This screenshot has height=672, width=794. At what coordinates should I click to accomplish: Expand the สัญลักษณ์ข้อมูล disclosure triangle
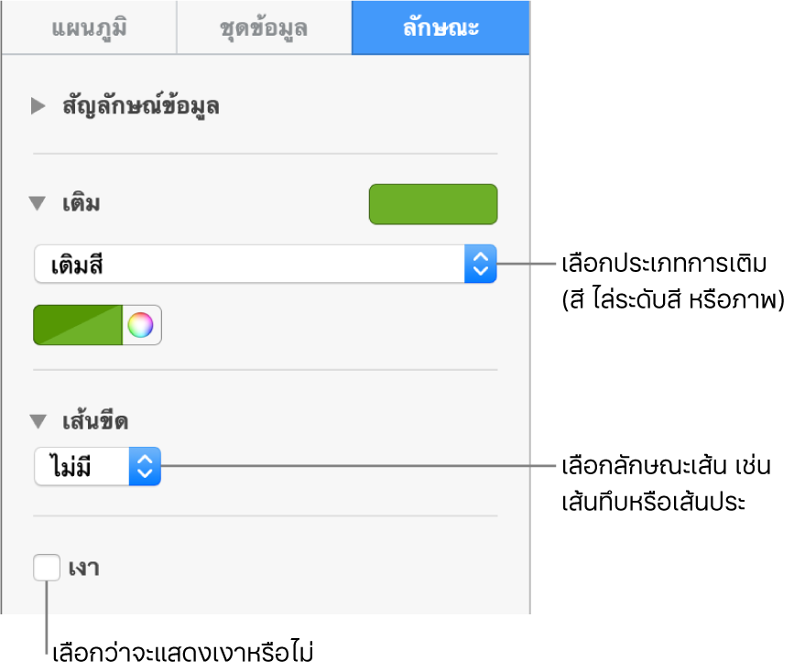(38, 106)
